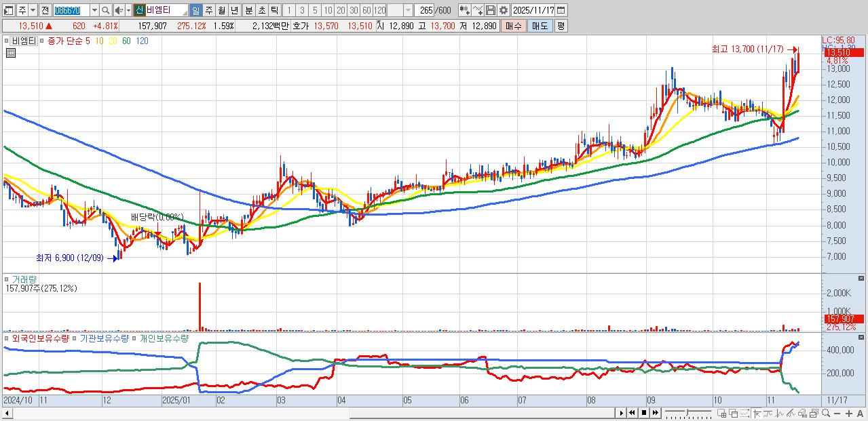The image size is (868, 421).
Task: Select the 1 interval button
Action: coord(288,10)
